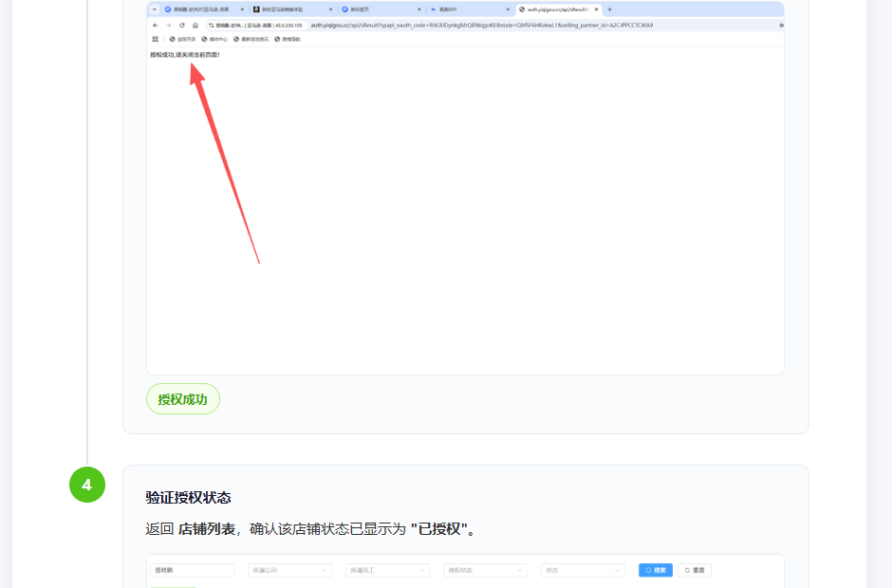Click the shop name search input field

[193, 570]
